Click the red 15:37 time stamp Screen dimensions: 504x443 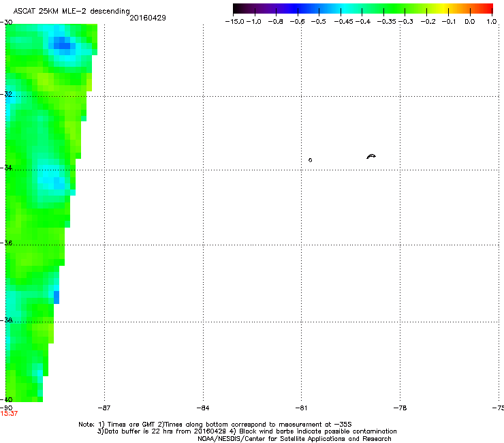9,414
